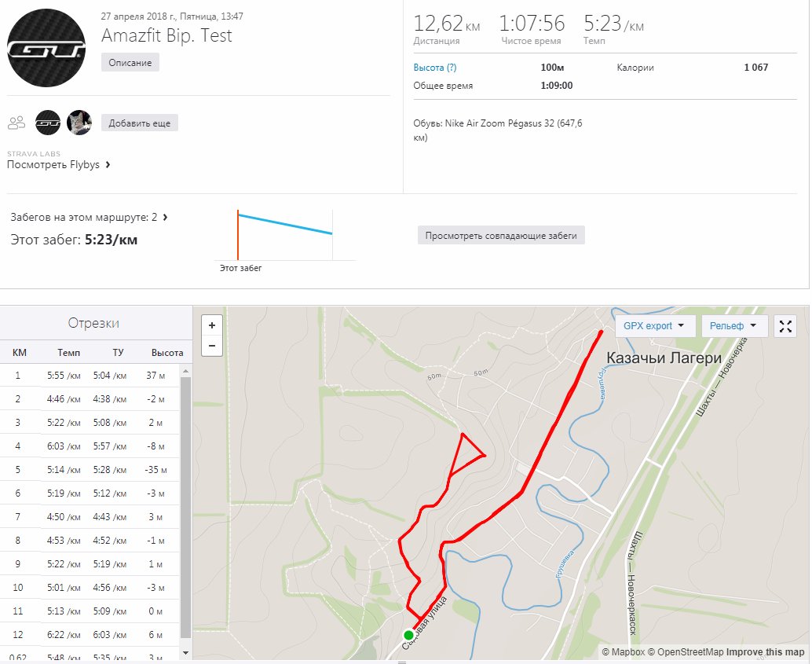
Task: Click the green start marker on map
Action: [408, 635]
